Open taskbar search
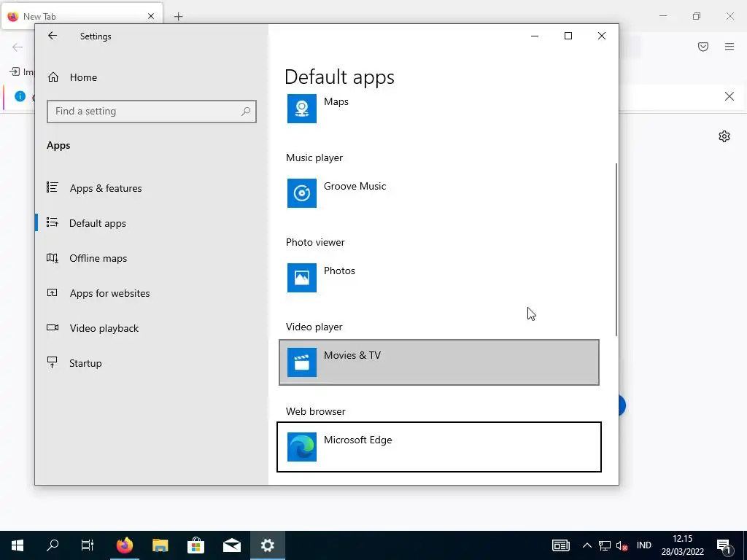Viewport: 747px width, 560px height. 53,545
